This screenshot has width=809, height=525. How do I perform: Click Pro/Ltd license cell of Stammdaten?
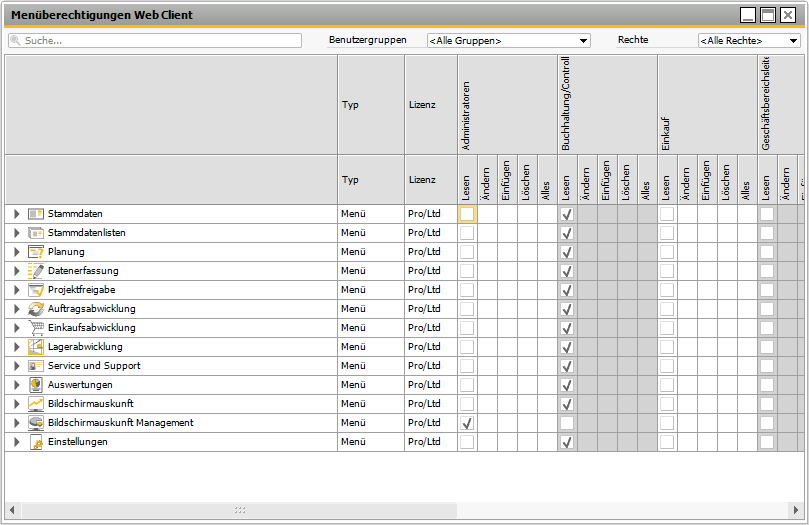point(431,214)
